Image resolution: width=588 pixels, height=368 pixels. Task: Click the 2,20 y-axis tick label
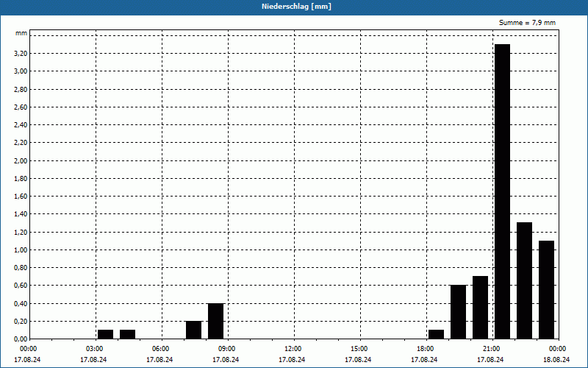click(21, 143)
